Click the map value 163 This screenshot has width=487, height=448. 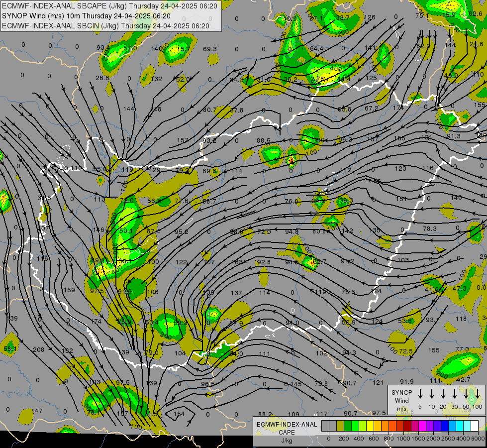tap(237, 262)
